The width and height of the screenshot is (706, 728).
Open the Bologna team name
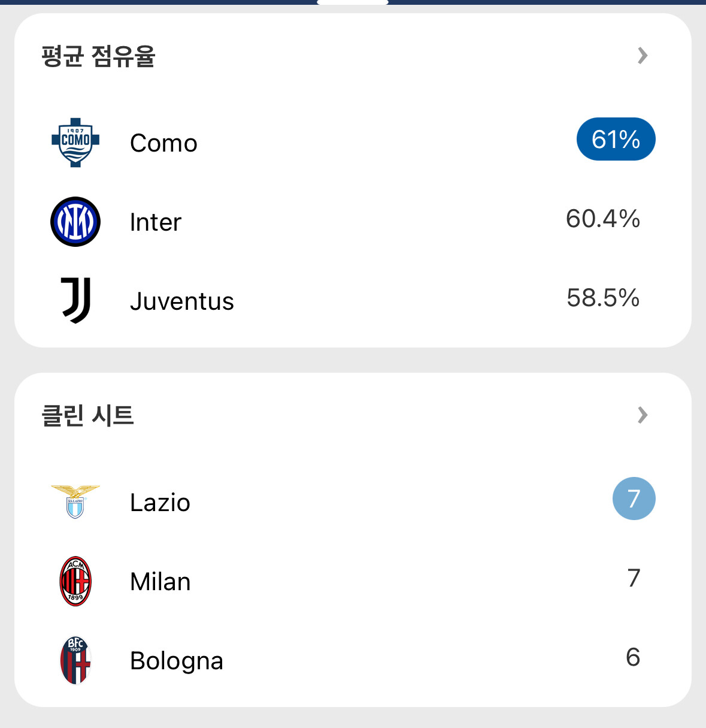point(177,661)
